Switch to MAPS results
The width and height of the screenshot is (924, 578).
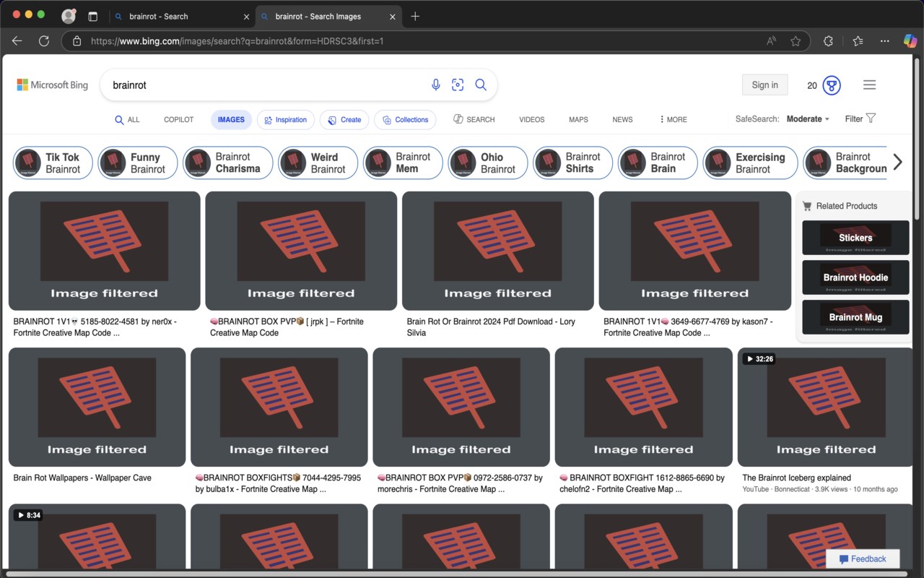point(578,120)
